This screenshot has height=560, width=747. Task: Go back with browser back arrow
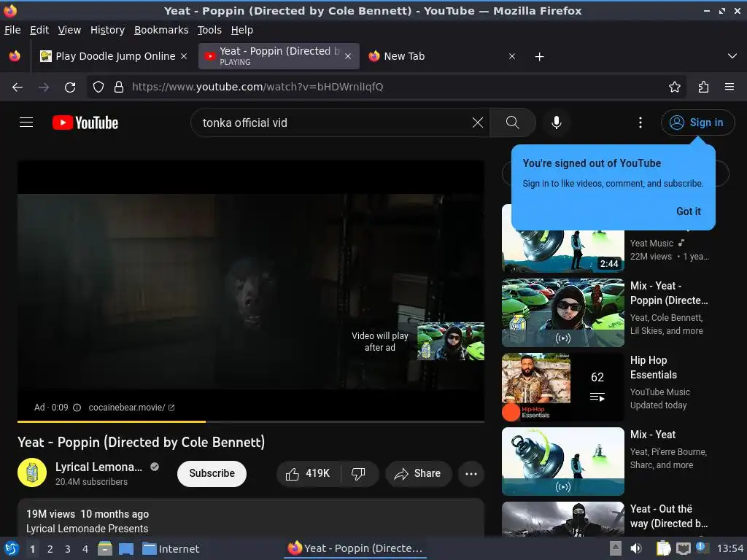[18, 87]
